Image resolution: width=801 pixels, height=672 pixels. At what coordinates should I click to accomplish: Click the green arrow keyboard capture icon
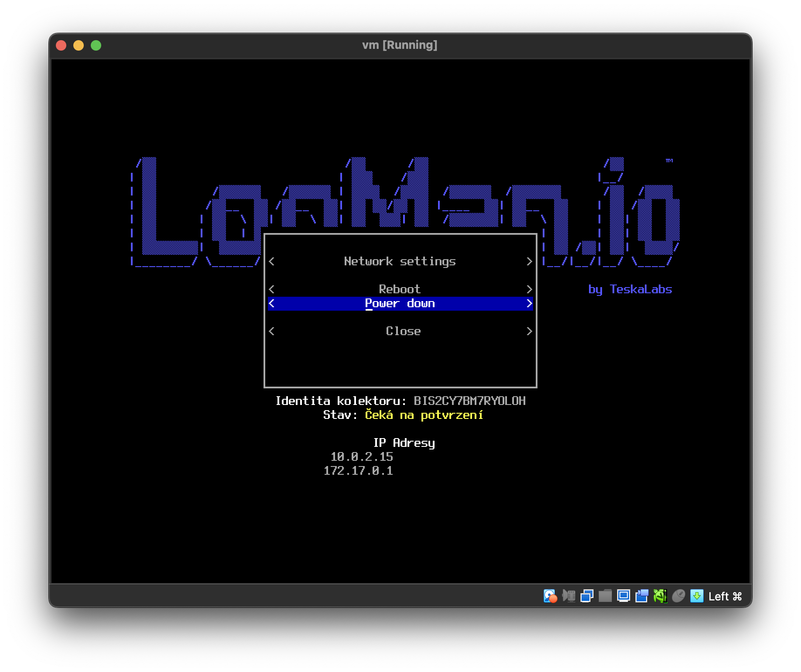click(697, 596)
